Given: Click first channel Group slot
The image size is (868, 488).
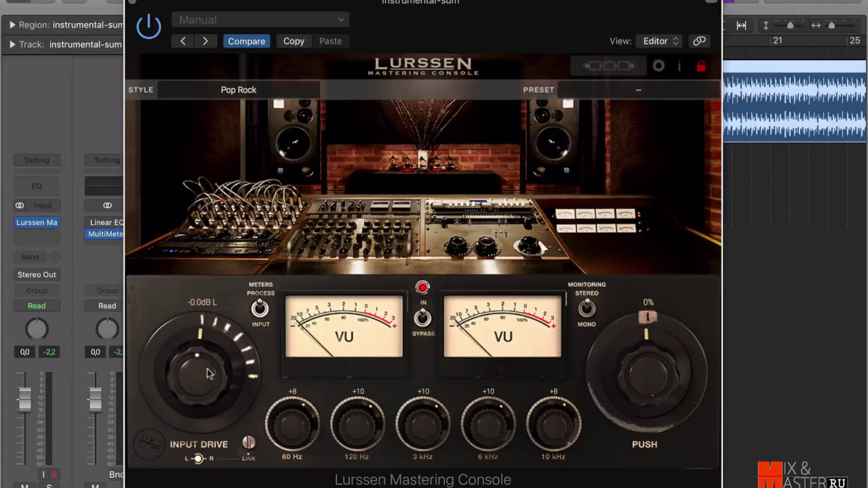Looking at the screenshot, I should click(x=37, y=291).
